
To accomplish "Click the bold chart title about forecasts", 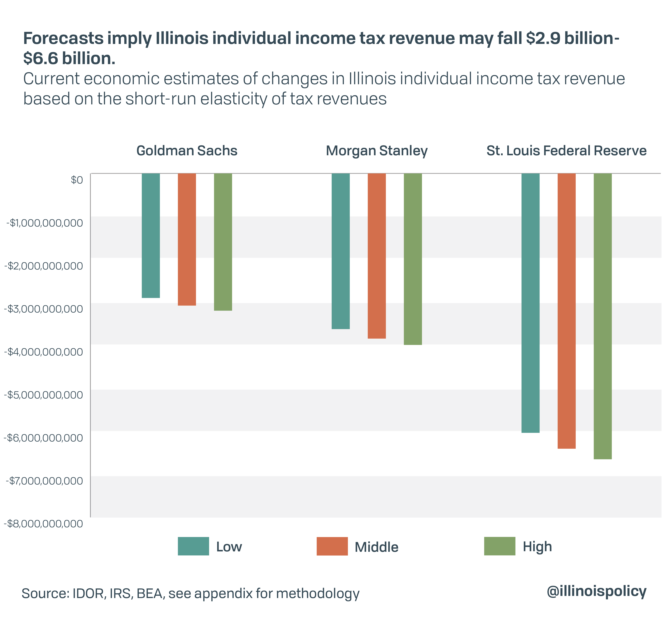I will click(321, 49).
